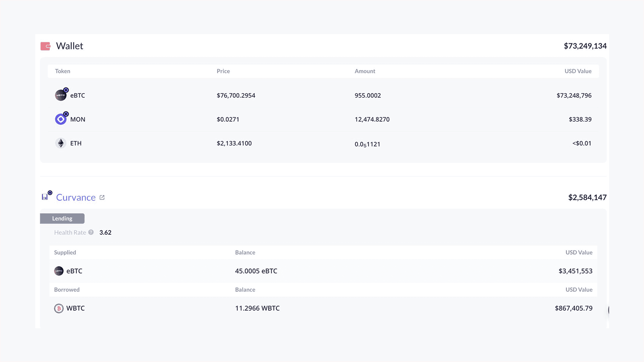Click the Wallet section heading
The height and width of the screenshot is (362, 644).
click(69, 46)
